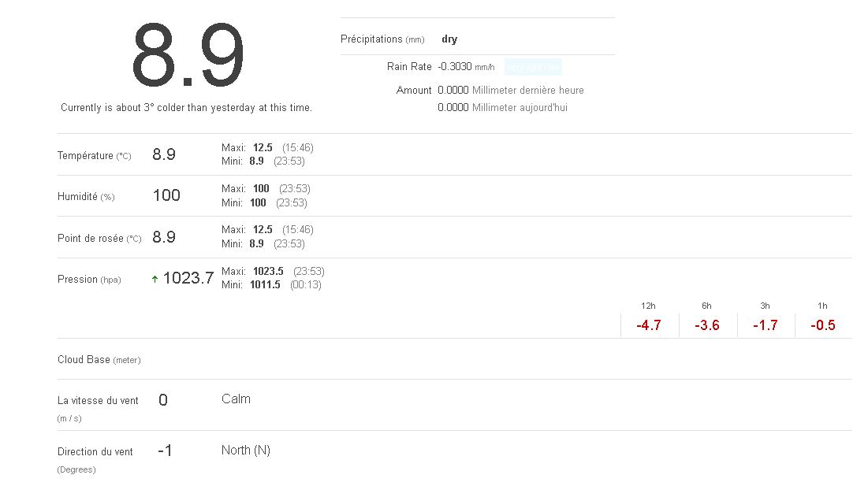Click the 'dry' precipitation status
868x497 pixels.
[449, 39]
